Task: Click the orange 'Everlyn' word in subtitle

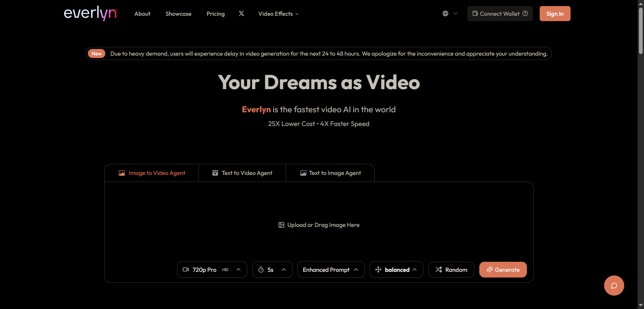Action: click(x=256, y=110)
